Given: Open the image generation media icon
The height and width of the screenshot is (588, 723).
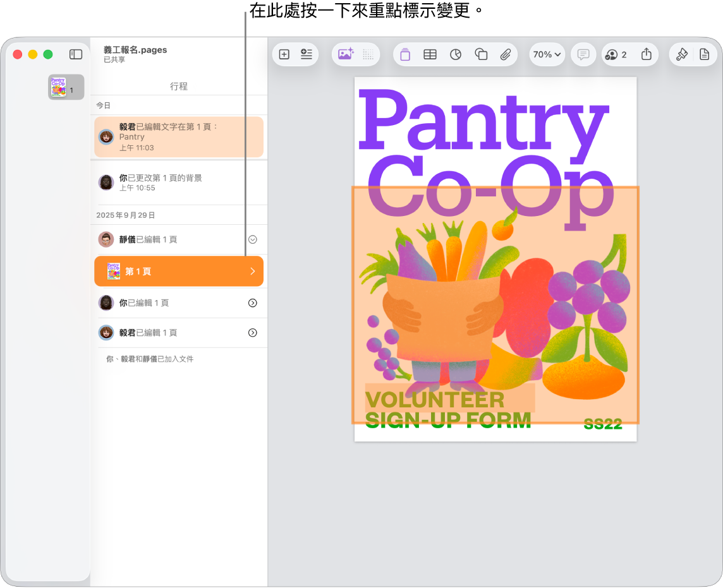Looking at the screenshot, I should (x=345, y=54).
